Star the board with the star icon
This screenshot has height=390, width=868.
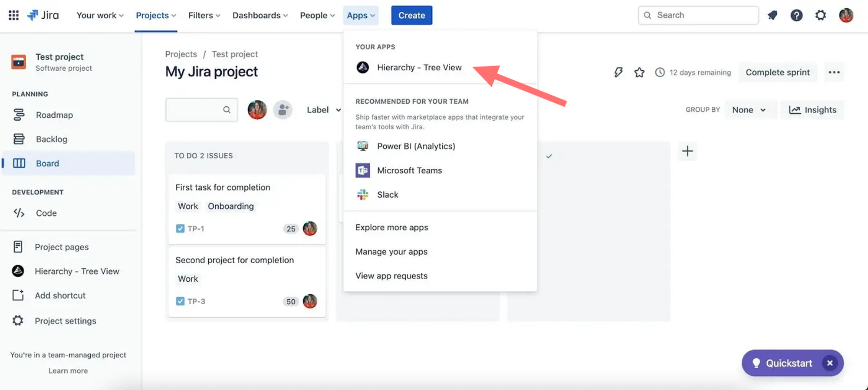click(x=639, y=72)
